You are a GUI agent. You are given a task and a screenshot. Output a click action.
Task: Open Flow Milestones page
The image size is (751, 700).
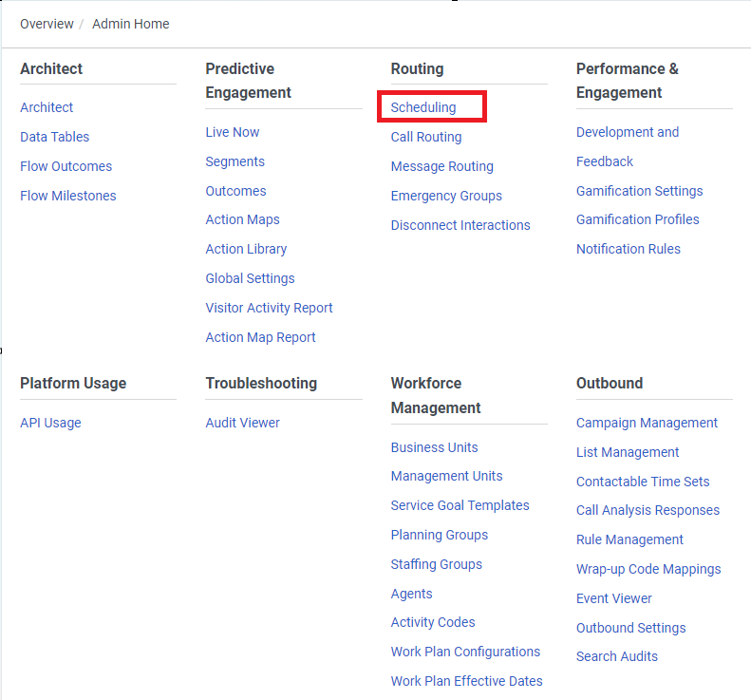tap(67, 196)
